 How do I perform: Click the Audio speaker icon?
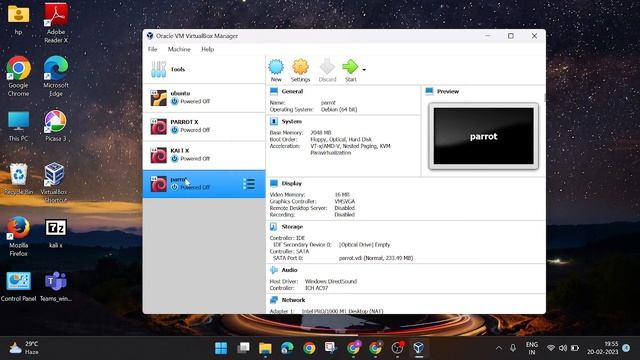click(x=274, y=270)
